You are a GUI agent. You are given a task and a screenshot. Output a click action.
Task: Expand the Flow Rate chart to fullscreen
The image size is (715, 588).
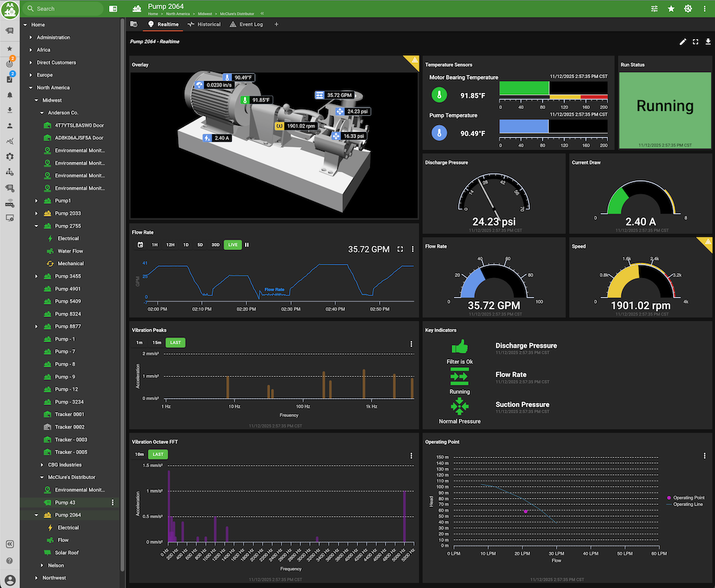point(400,249)
